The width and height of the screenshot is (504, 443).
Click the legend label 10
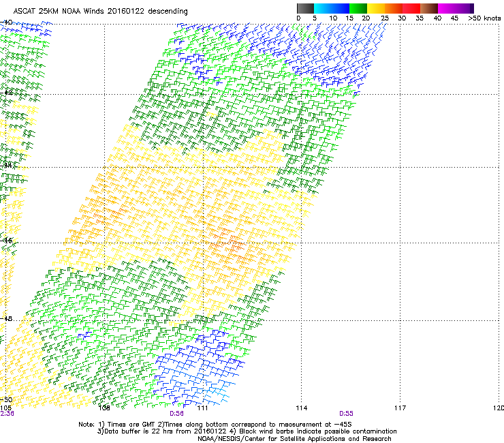(333, 18)
